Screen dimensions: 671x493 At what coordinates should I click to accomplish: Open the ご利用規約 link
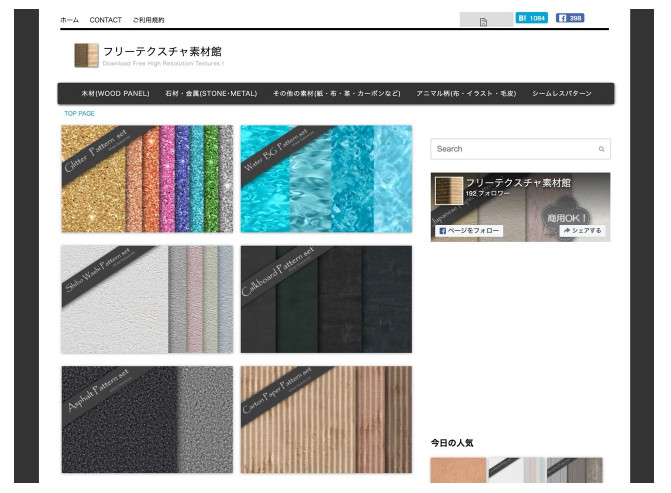[148, 20]
